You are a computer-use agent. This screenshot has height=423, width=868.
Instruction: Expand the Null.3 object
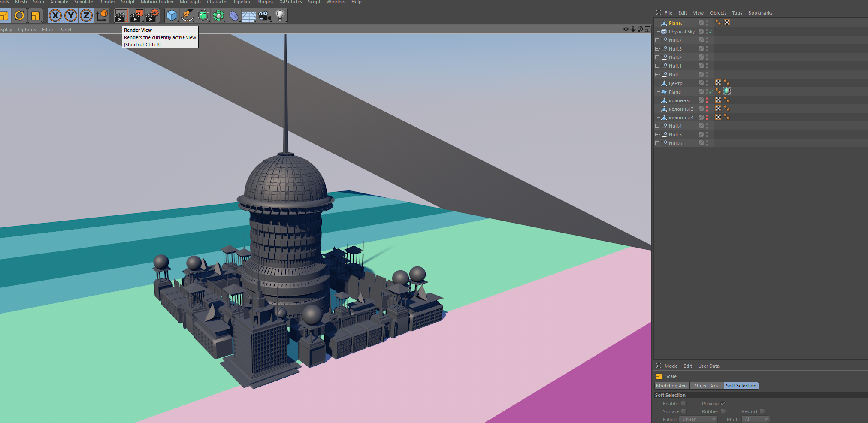657,49
